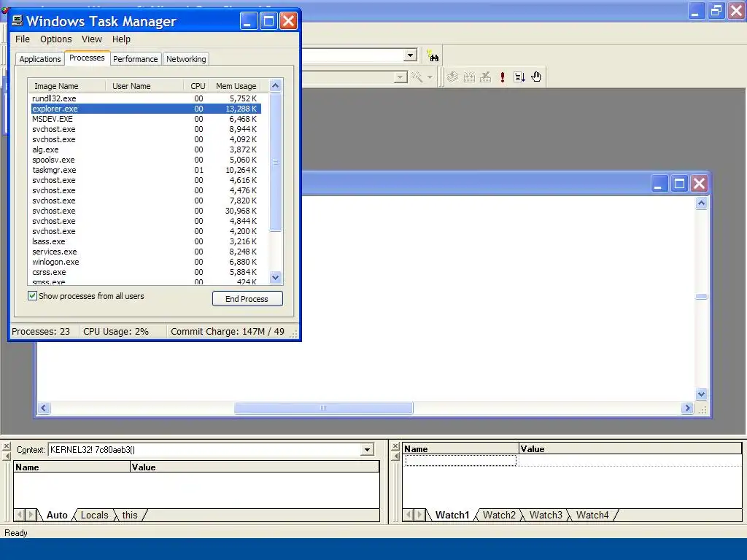Switch to the Locals tab

click(94, 515)
